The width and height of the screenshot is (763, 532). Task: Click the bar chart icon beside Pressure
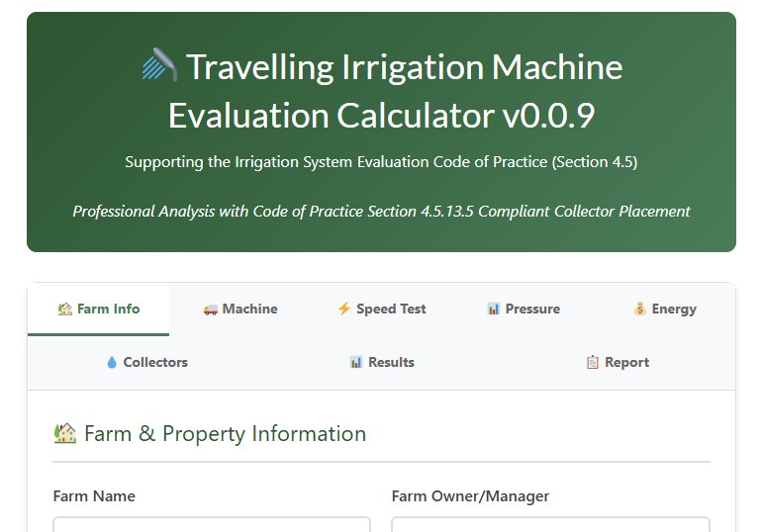493,309
